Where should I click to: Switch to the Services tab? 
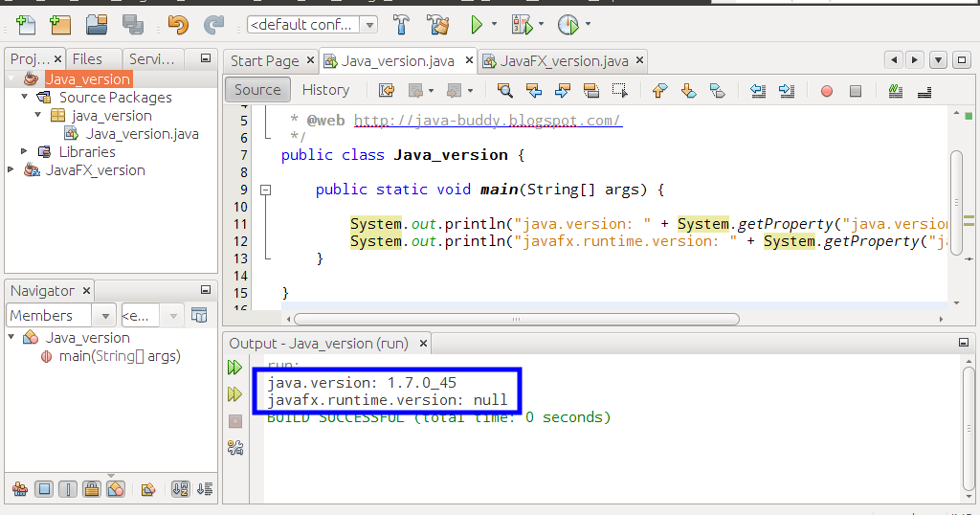(151, 58)
